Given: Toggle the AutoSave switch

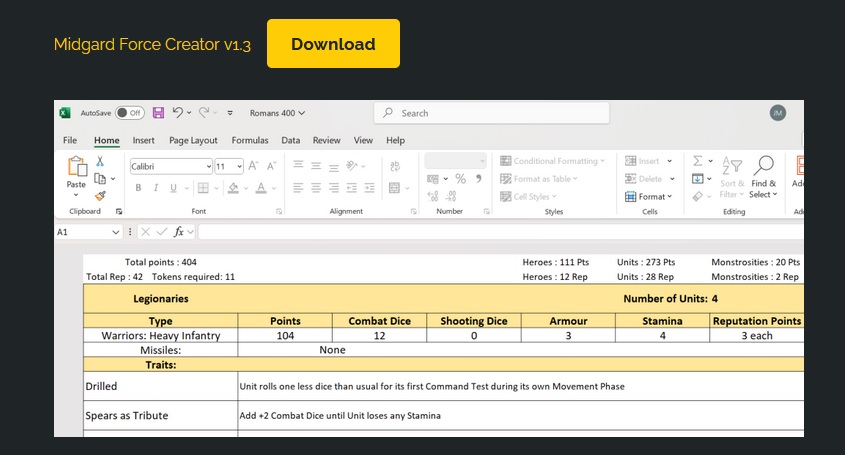Looking at the screenshot, I should (129, 113).
